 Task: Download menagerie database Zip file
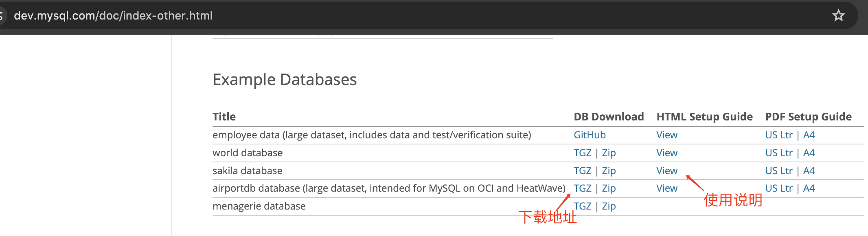(609, 206)
